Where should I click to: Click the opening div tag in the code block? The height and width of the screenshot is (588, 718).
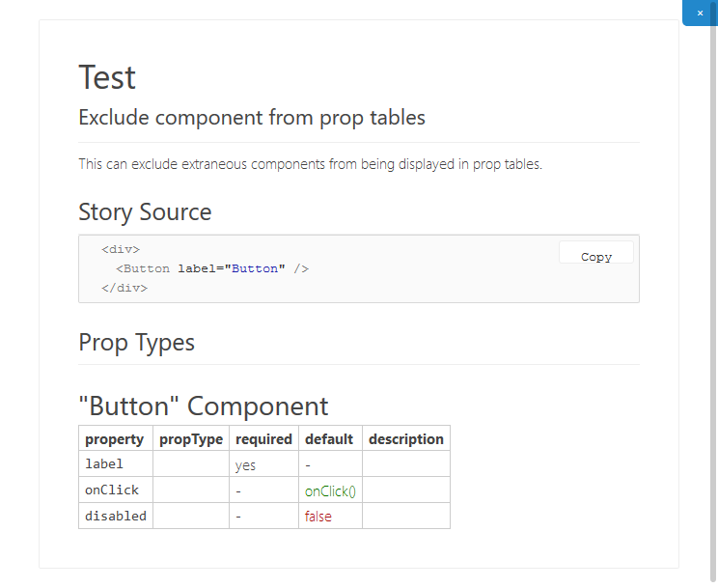tap(121, 249)
